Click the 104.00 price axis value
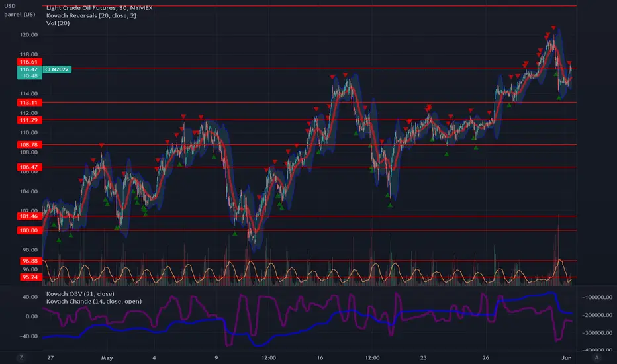Screen dimensions: 617x364 [x=28, y=191]
